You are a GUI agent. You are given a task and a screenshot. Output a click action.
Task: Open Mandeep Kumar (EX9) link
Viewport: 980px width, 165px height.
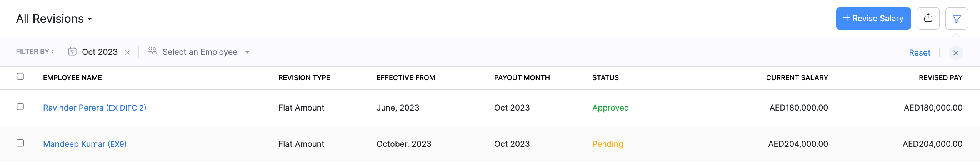click(x=85, y=144)
